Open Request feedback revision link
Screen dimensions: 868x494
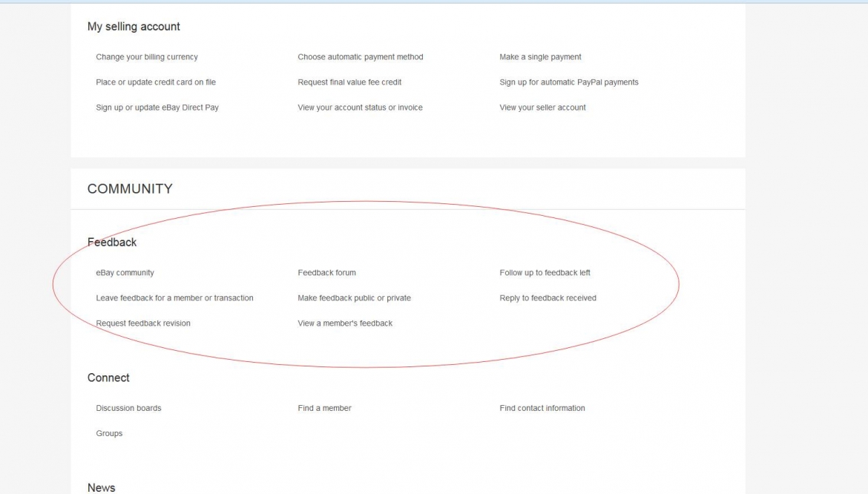(x=143, y=323)
